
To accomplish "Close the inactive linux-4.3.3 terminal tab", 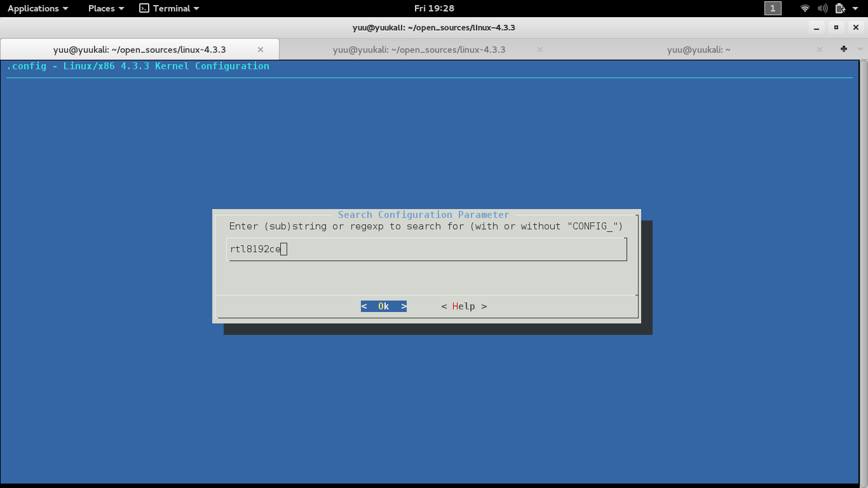I will click(x=540, y=50).
